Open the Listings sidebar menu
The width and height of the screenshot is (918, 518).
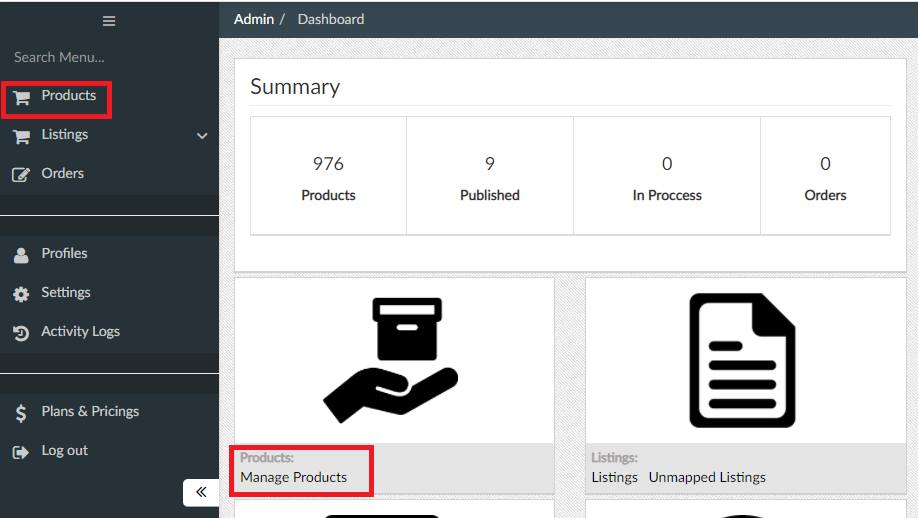64,135
